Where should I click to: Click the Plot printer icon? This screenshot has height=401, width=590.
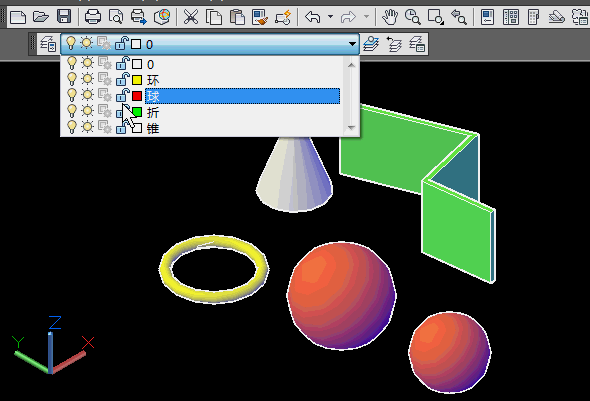(93, 17)
